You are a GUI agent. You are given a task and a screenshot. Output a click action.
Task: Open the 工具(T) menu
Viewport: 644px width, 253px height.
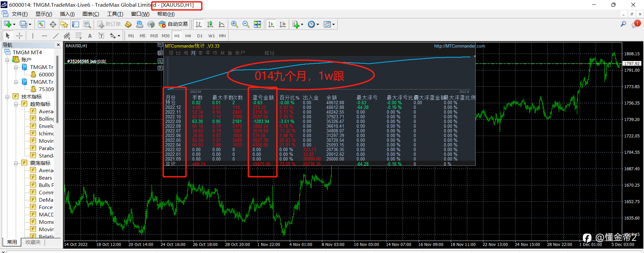(115, 14)
